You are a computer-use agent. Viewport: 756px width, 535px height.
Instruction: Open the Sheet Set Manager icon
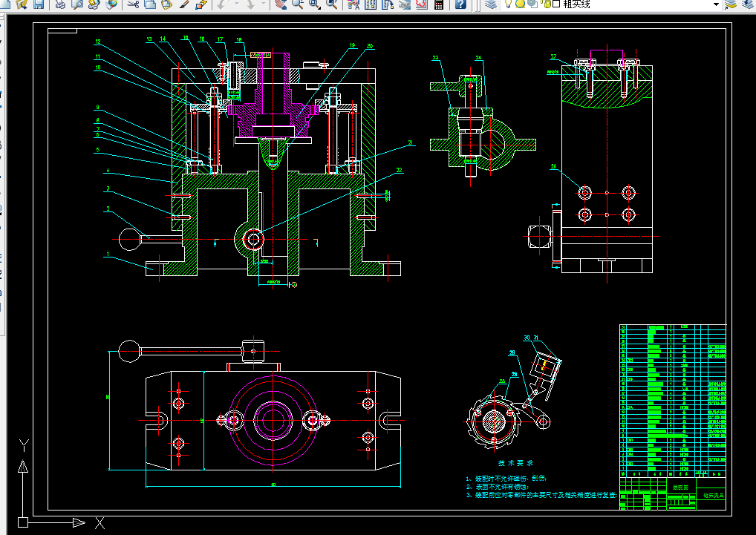click(405, 4)
